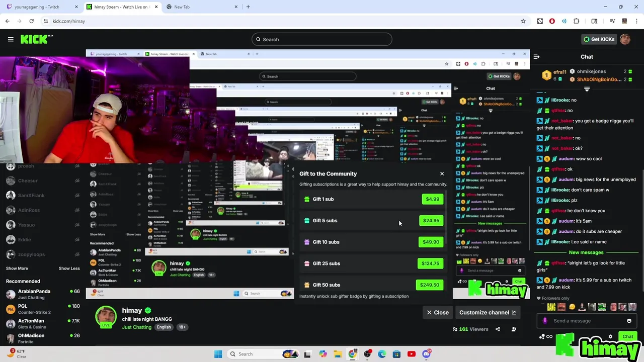Click the infinity icon below the outermost message box

[549, 337]
